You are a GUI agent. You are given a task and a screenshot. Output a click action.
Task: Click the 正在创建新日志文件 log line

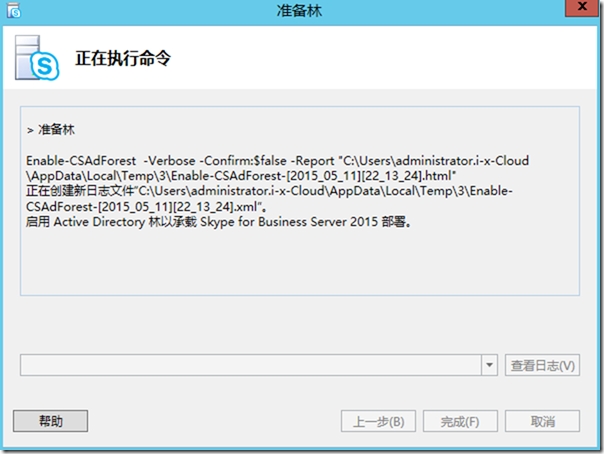tap(269, 191)
